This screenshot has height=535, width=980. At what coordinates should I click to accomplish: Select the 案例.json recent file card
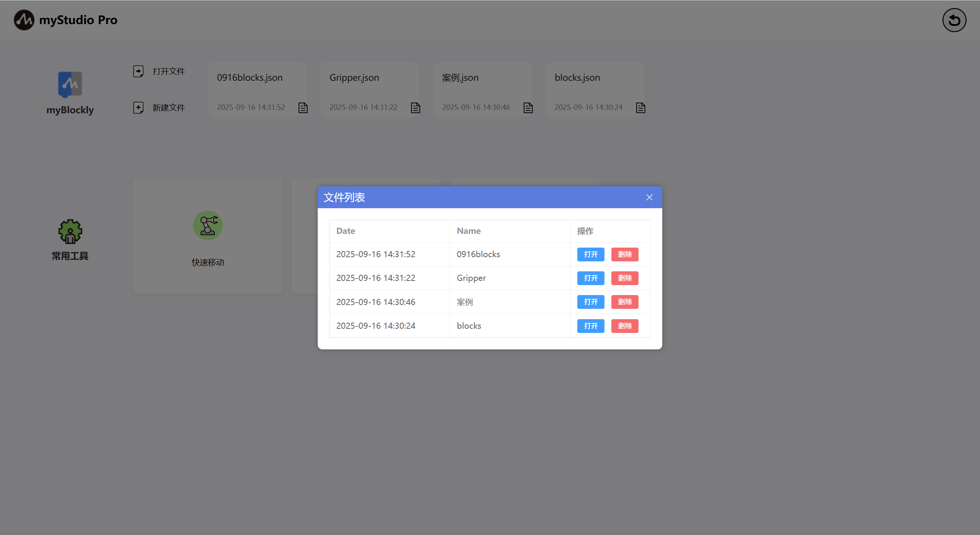coord(482,90)
